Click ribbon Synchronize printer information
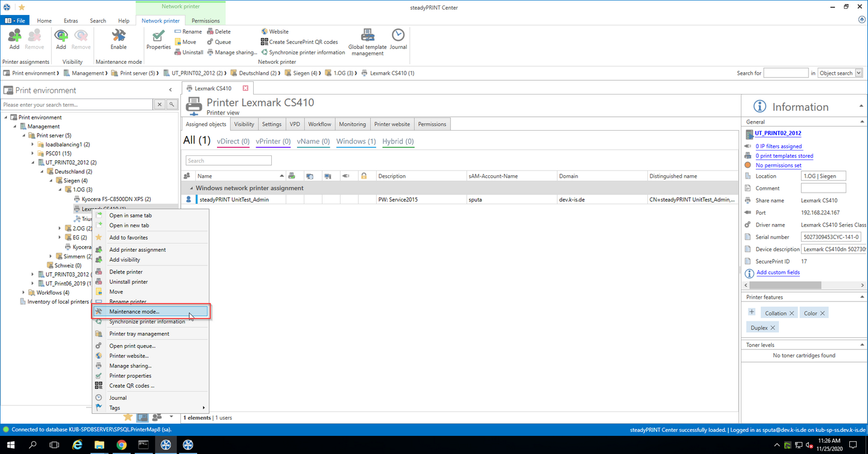 [x=303, y=52]
